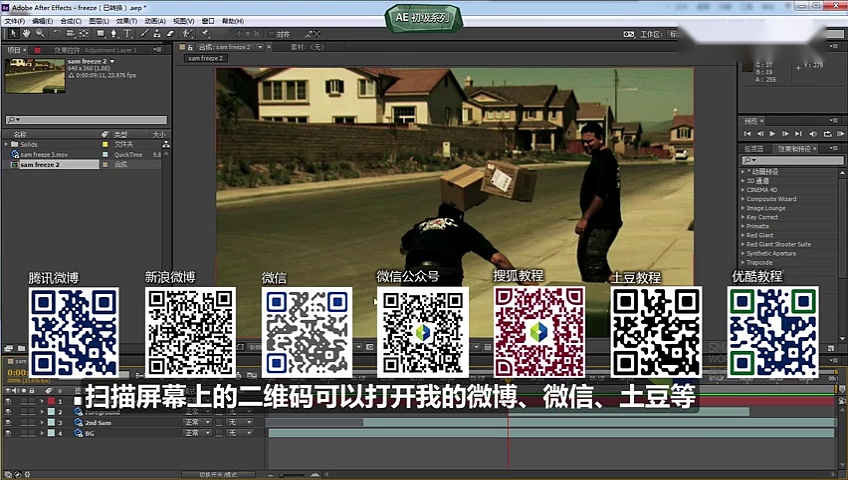848x480 pixels.
Task: Select the Brush tool
Action: click(x=144, y=34)
